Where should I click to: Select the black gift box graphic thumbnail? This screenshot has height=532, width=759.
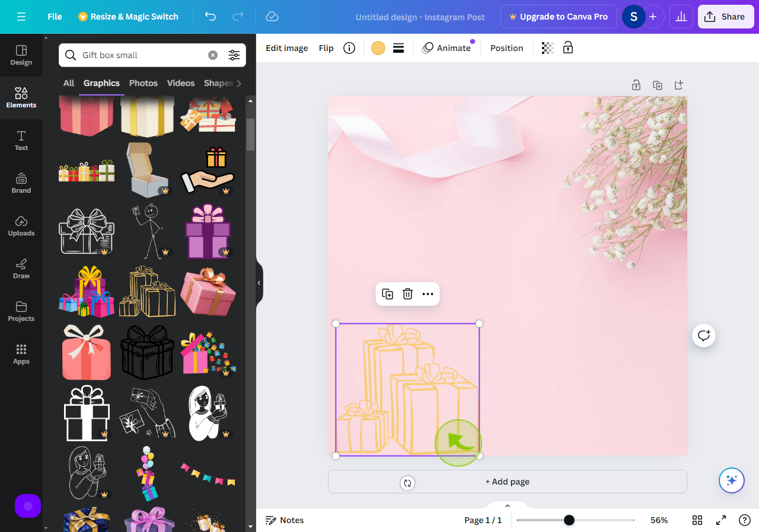[x=147, y=352]
